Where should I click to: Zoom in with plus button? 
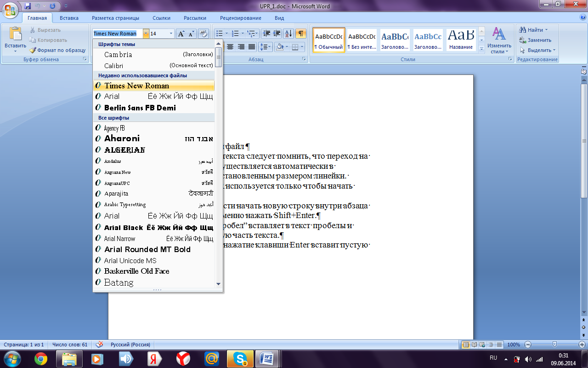(x=581, y=345)
